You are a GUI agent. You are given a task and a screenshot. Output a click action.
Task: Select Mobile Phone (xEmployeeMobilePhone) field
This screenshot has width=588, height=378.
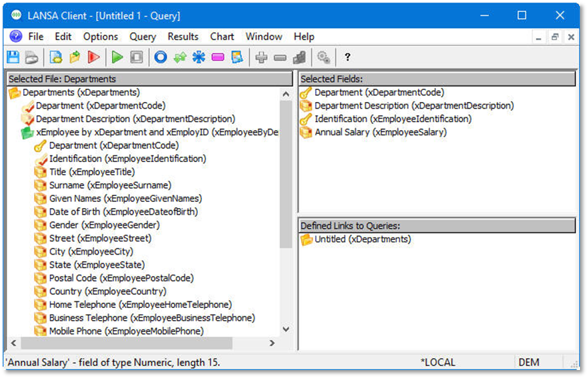click(127, 331)
